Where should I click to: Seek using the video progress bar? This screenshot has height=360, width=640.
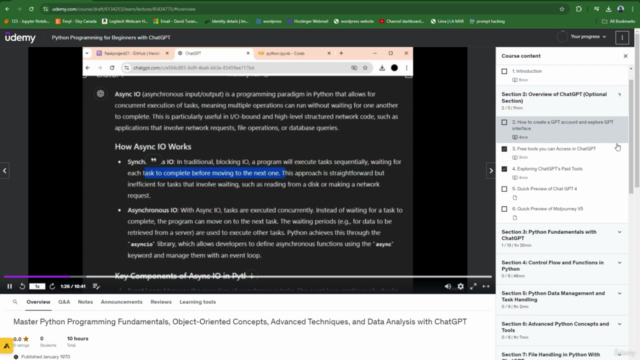(x=248, y=276)
